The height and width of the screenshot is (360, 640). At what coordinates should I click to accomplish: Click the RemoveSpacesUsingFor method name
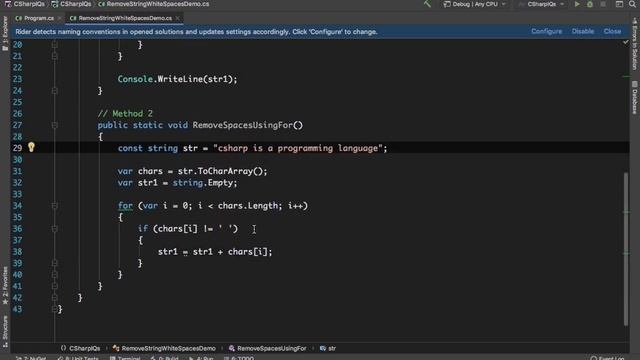[x=242, y=125]
